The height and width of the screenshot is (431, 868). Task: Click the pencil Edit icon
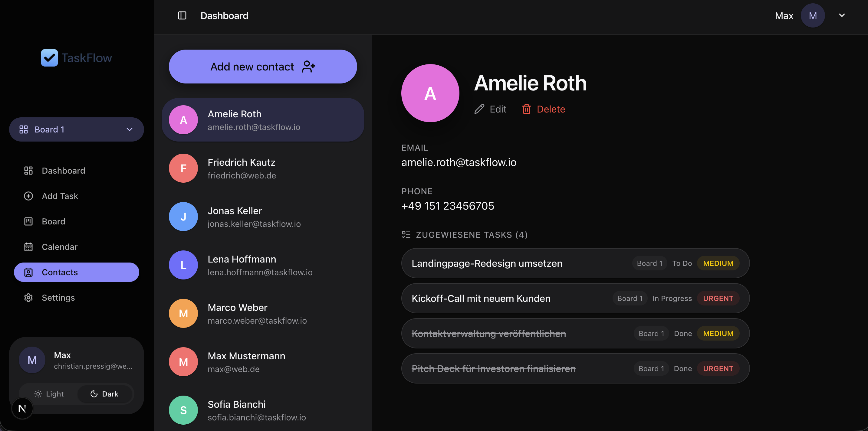pos(479,109)
